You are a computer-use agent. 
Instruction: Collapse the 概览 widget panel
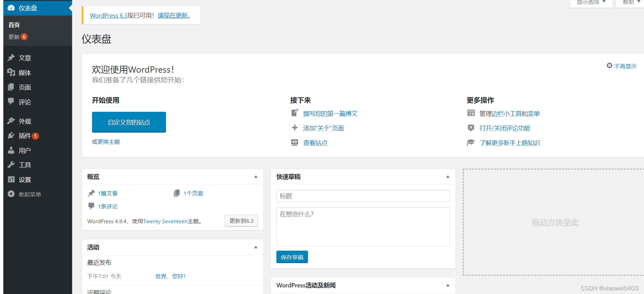click(x=256, y=177)
